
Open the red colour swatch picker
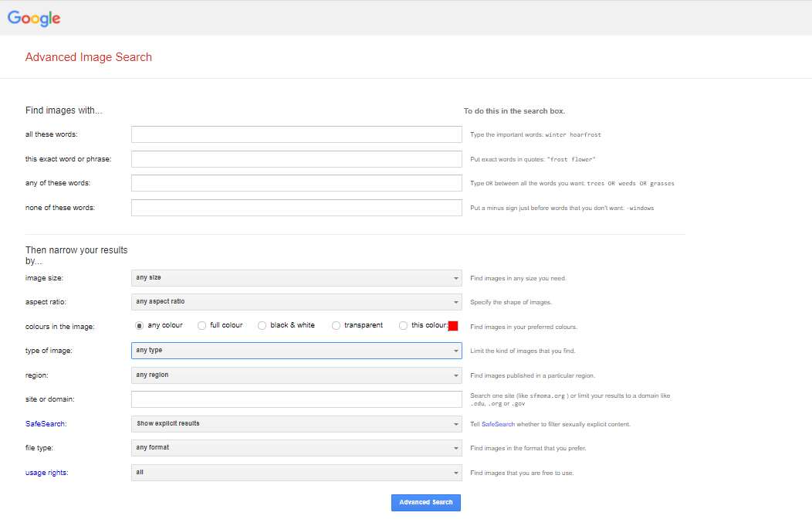(x=453, y=326)
